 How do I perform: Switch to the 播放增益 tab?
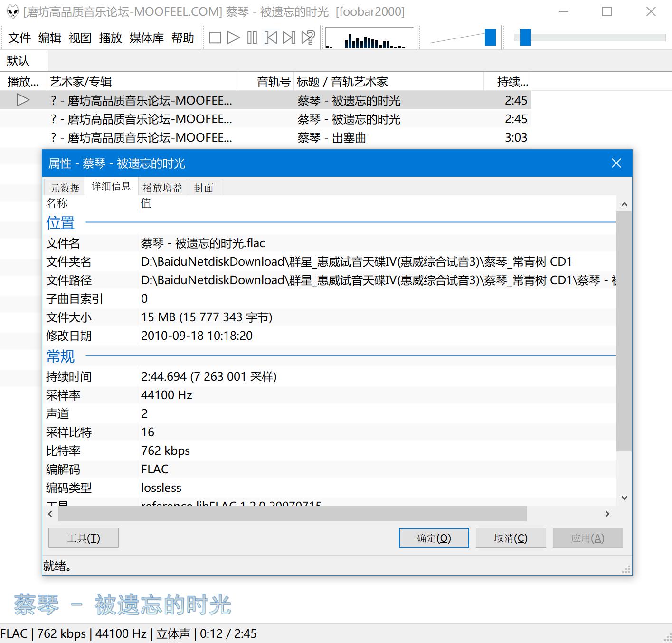pos(162,188)
